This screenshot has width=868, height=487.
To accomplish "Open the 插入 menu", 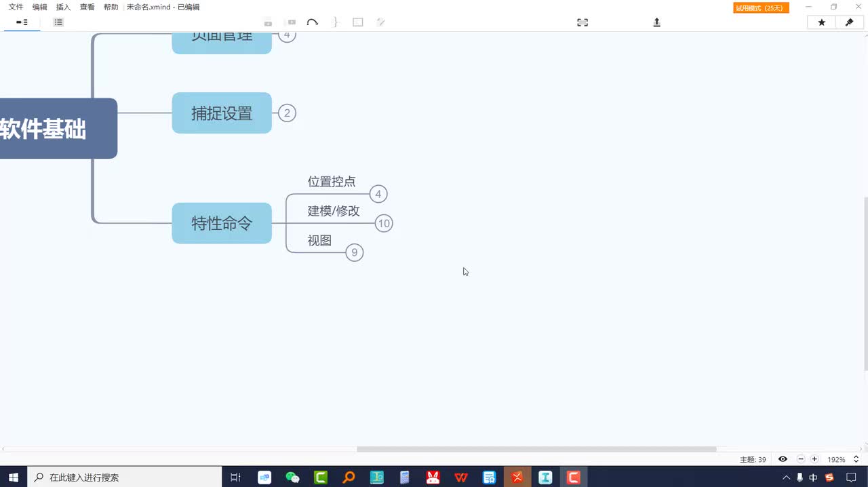I will click(x=63, y=7).
